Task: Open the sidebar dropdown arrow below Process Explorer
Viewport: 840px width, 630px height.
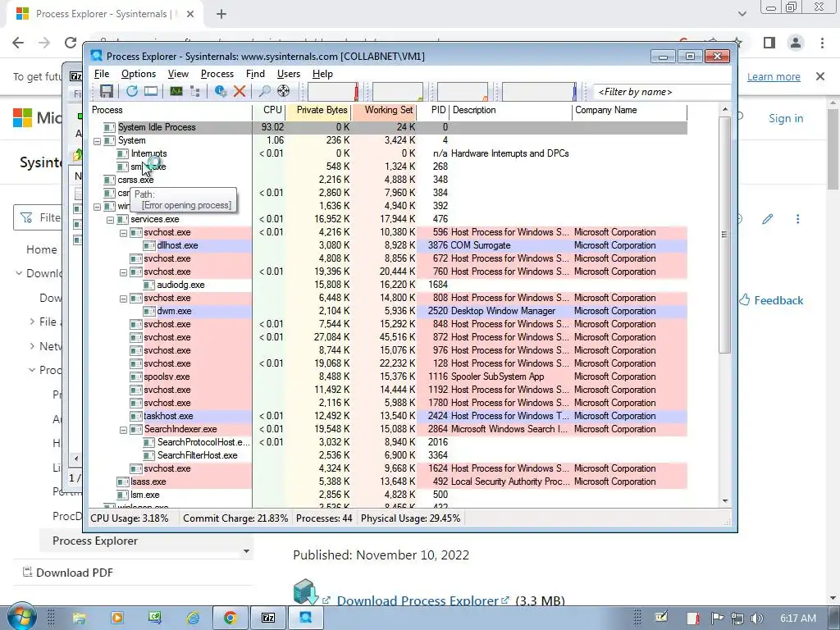Action: coord(246,551)
